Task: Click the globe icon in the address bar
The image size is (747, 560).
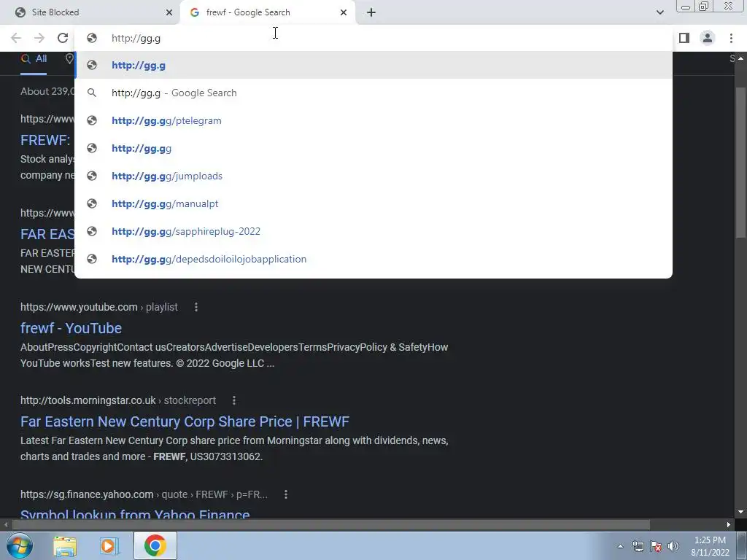Action: [92, 38]
